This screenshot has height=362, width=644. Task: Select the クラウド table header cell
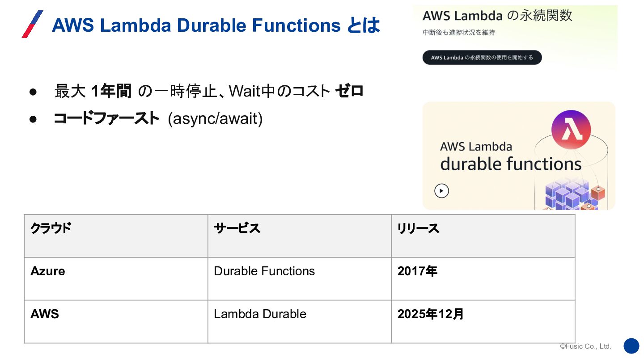pyautogui.click(x=116, y=236)
